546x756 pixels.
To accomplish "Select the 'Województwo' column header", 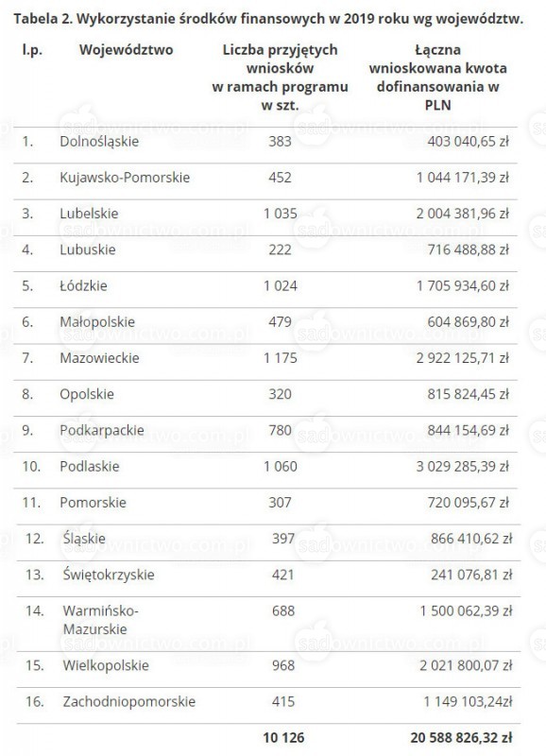I will pos(127,50).
